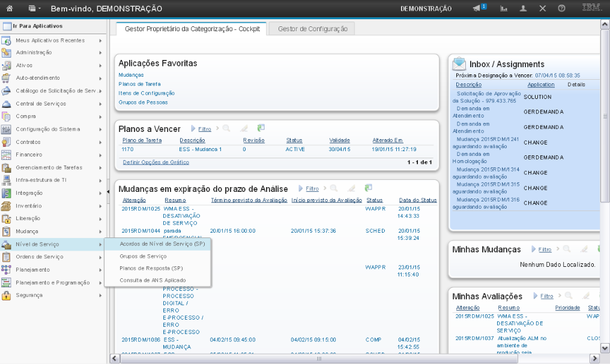Click Filtro in Minhas Mudanças portlet
The height and width of the screenshot is (364, 610).
coord(545,249)
